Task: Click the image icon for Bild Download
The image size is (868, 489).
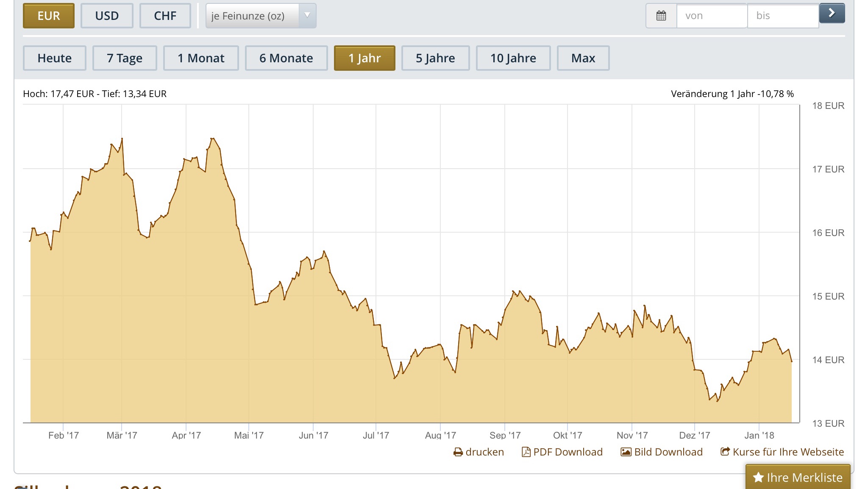Action: pyautogui.click(x=626, y=452)
